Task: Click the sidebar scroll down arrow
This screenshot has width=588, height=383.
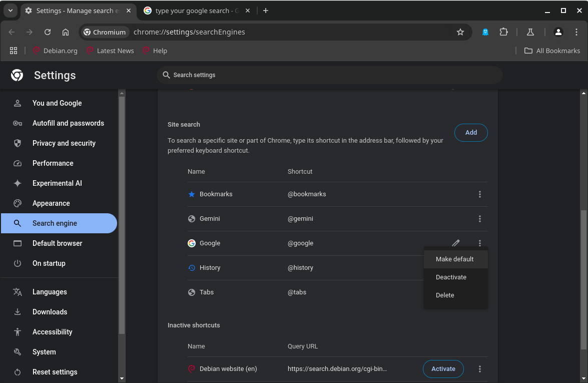Action: coord(122,378)
